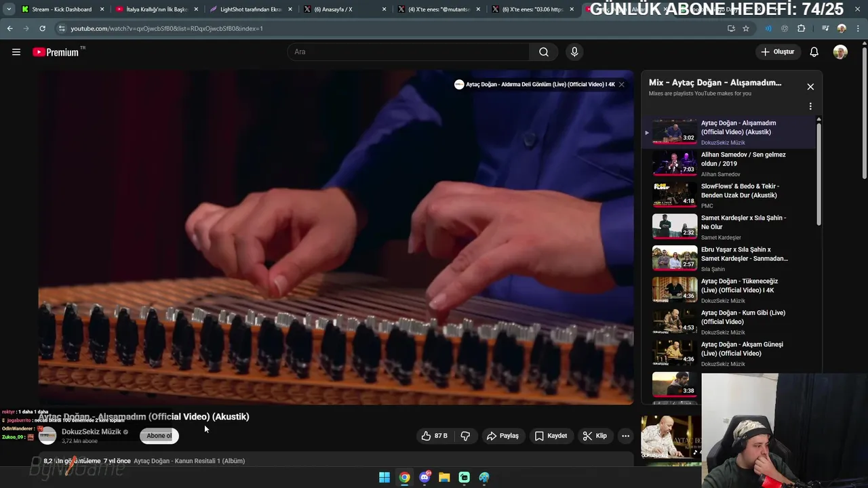Click the browser address bar URL
Viewport: 868px width, 488px height.
pos(167,28)
